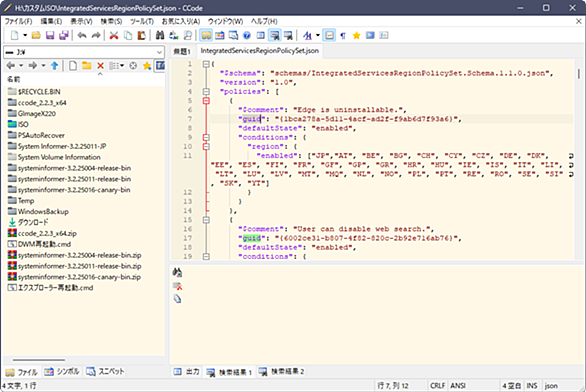Open the Replace tool

pos(174,36)
